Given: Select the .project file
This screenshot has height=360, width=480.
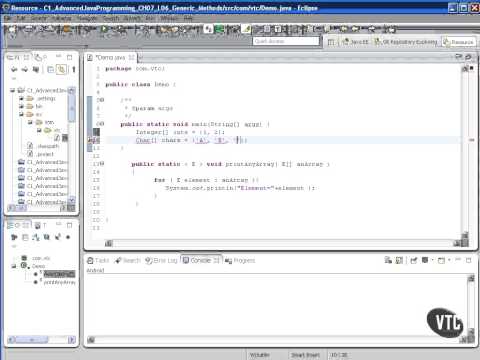Looking at the screenshot, I should point(40,154).
